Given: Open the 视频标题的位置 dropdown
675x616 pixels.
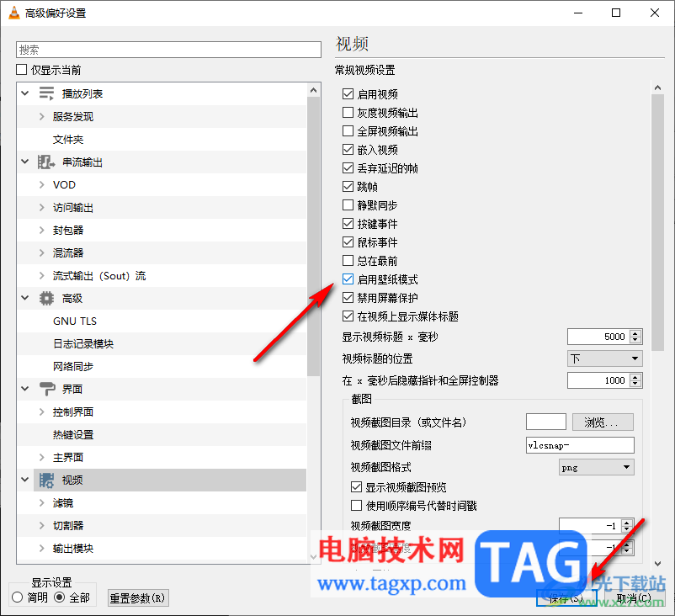Looking at the screenshot, I should (605, 358).
